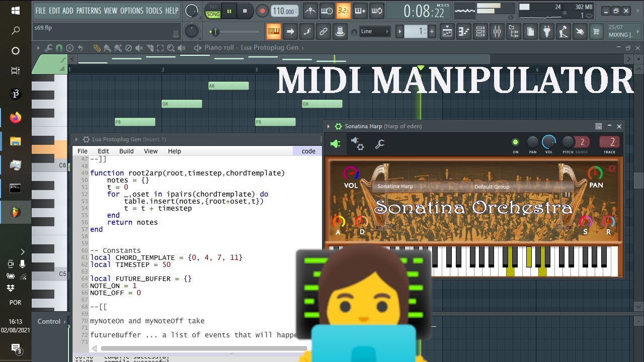Click the pause button in transport
The width and height of the screenshot is (644, 362).
tap(229, 11)
